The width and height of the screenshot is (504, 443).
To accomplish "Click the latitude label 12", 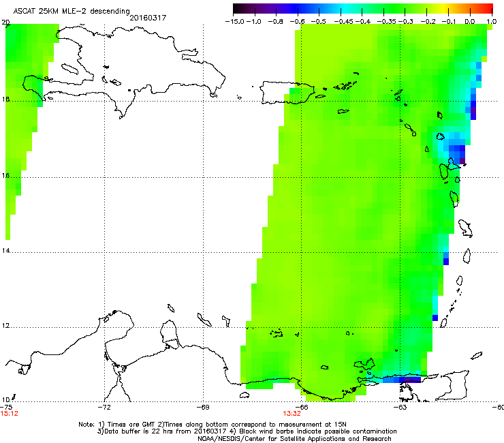I will [x=5, y=326].
